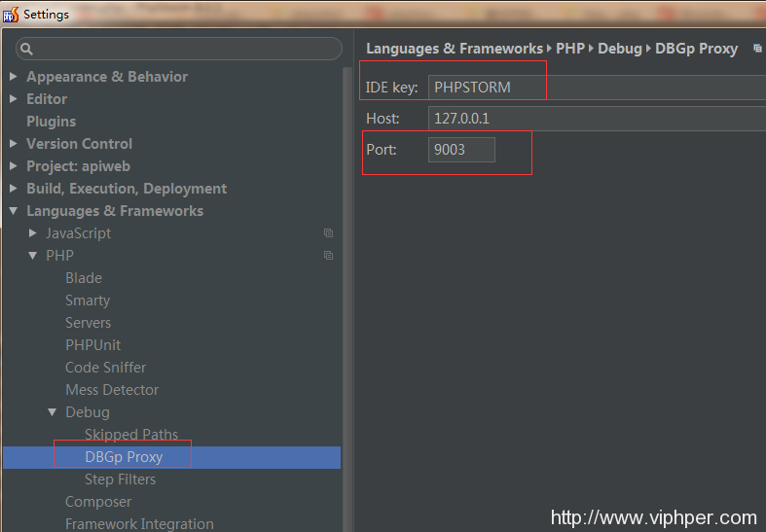The width and height of the screenshot is (766, 532).
Task: Open Skipped Paths settings page
Action: tap(131, 435)
